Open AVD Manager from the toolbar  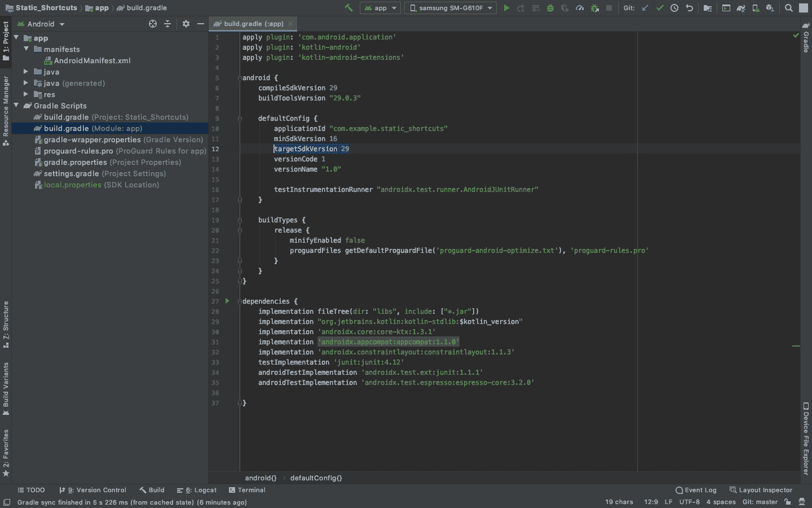coord(757,8)
